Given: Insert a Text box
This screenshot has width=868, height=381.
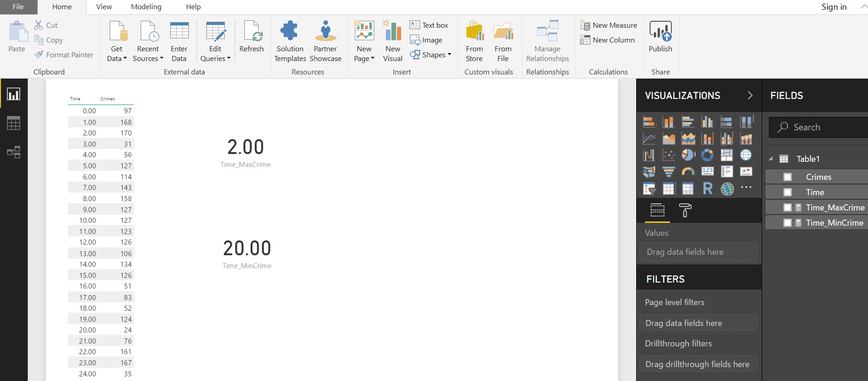Looking at the screenshot, I should (x=429, y=25).
